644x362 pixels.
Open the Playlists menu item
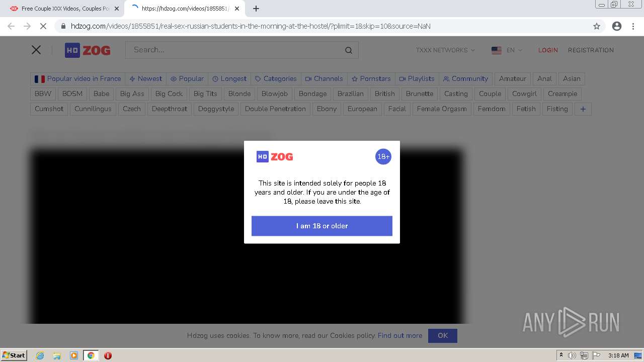coord(417,79)
